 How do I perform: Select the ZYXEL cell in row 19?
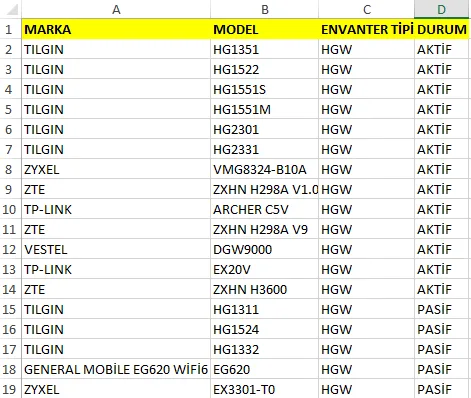click(x=116, y=389)
